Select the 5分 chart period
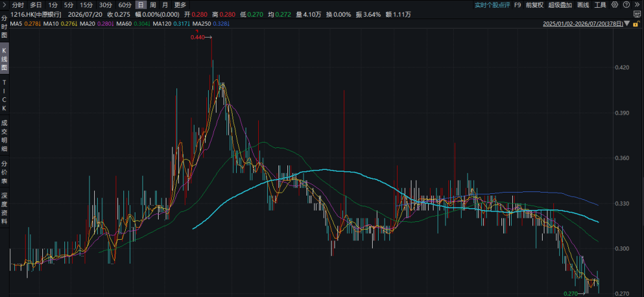644x297 pixels. pos(68,5)
